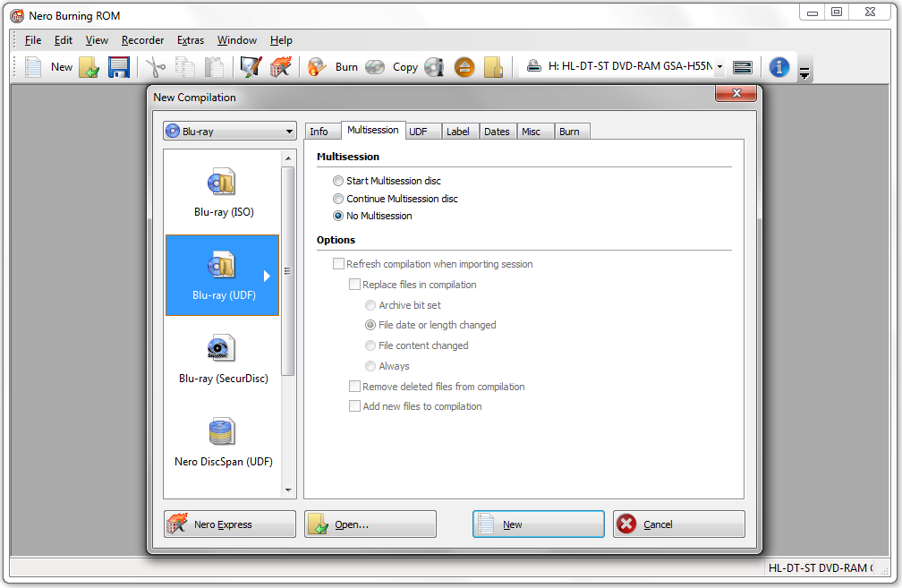
Task: Open the blue info icon in toolbar
Action: tap(779, 67)
